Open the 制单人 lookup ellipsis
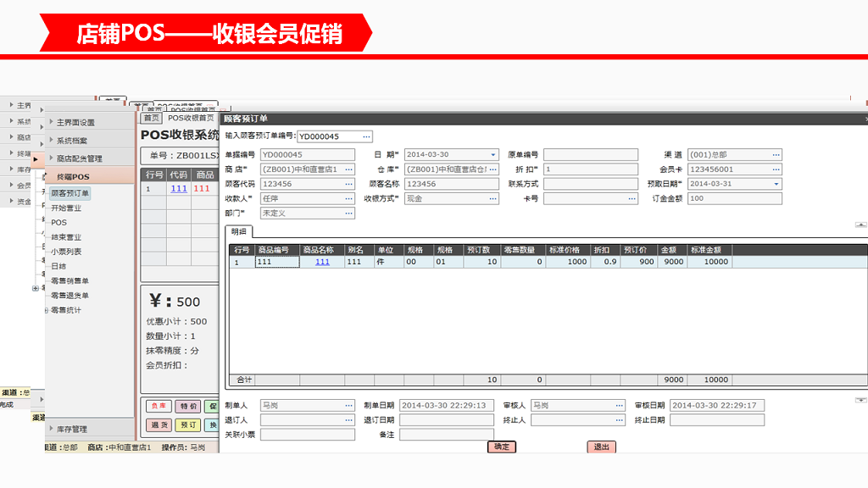The width and height of the screenshot is (868, 488). (x=348, y=405)
